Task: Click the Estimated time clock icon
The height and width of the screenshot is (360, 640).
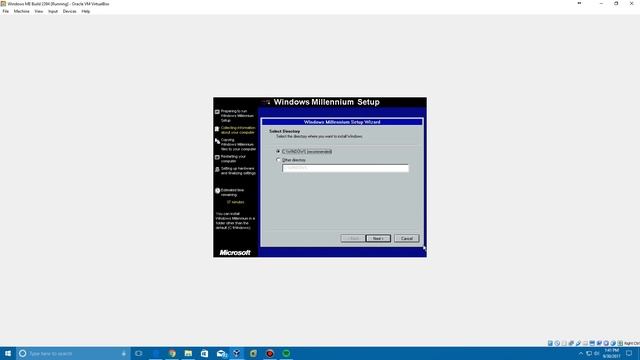Action: coord(218,191)
